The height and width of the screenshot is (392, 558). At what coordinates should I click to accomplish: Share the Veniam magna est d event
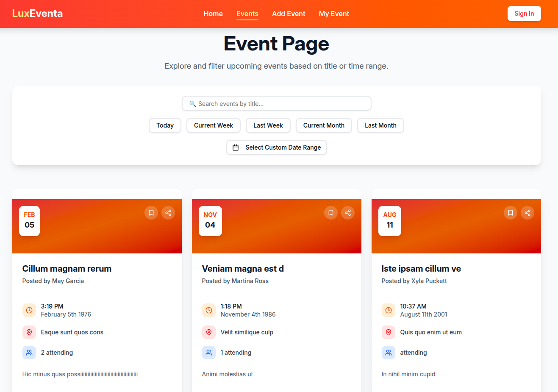click(348, 213)
